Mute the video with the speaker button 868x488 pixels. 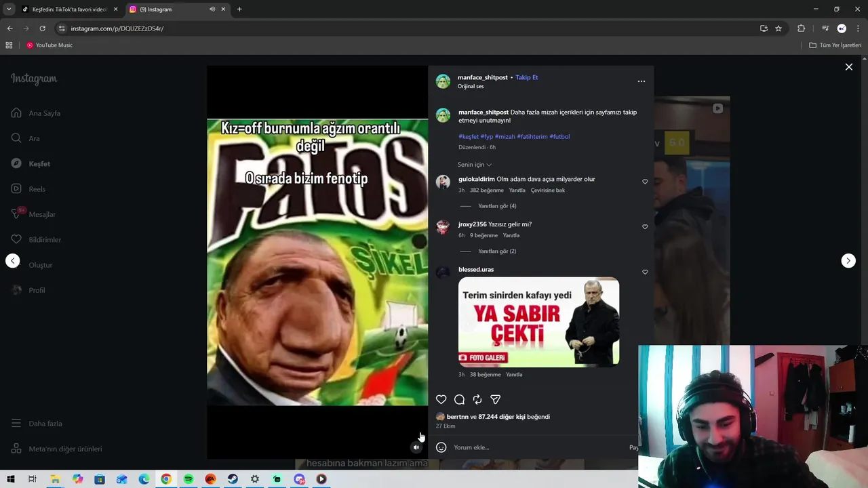[x=416, y=447]
